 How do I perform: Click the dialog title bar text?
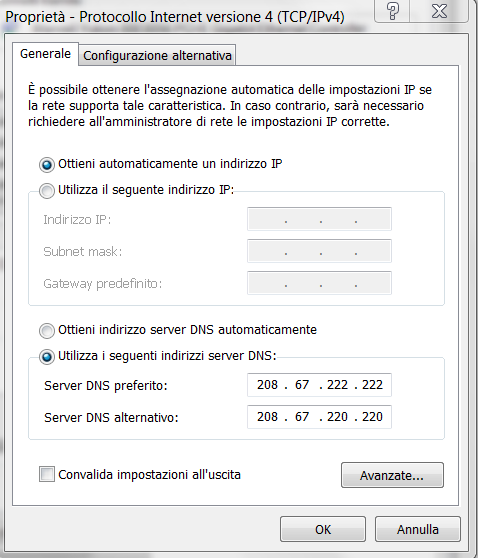(175, 17)
